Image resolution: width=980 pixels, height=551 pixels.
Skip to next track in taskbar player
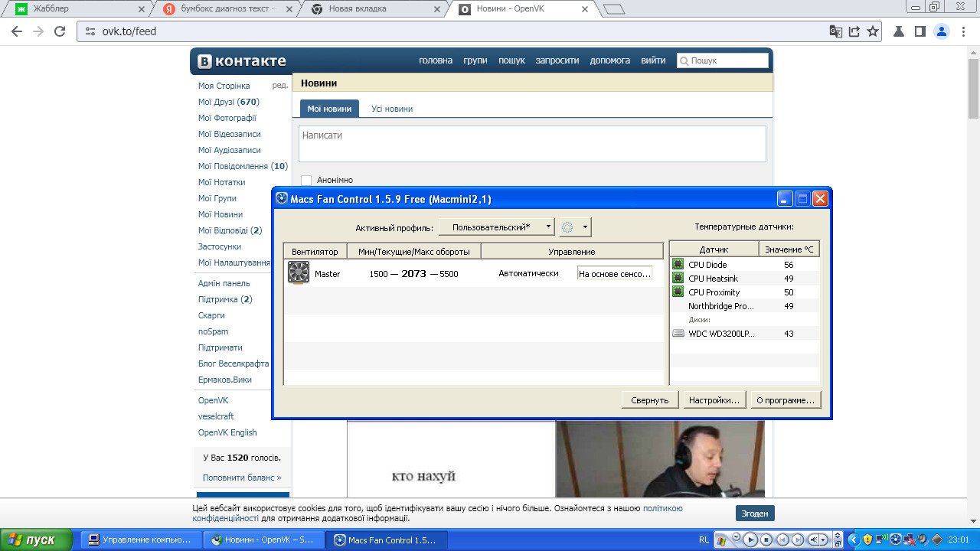pyautogui.click(x=799, y=540)
